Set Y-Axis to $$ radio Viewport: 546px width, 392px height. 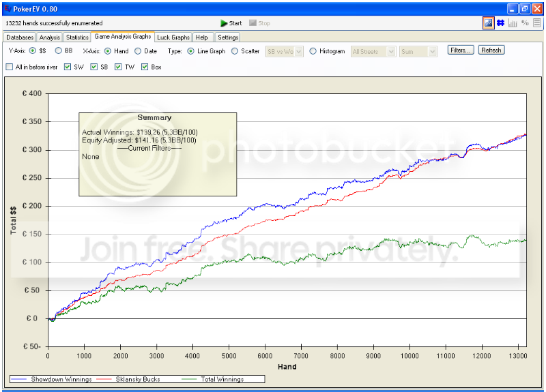click(x=32, y=50)
